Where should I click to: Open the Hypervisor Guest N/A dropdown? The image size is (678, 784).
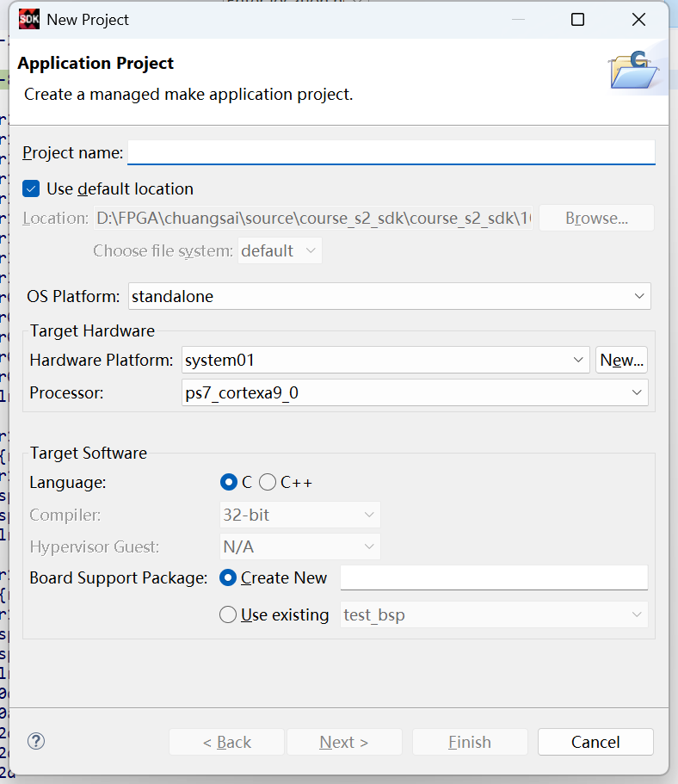click(300, 546)
